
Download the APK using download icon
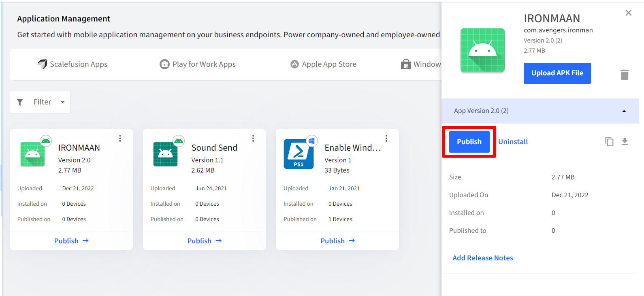click(x=625, y=141)
